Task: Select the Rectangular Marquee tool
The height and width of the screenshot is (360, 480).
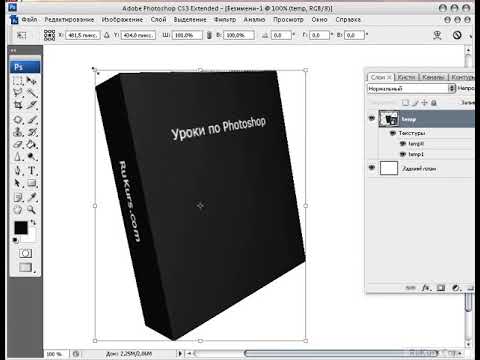Action: [x=18, y=81]
